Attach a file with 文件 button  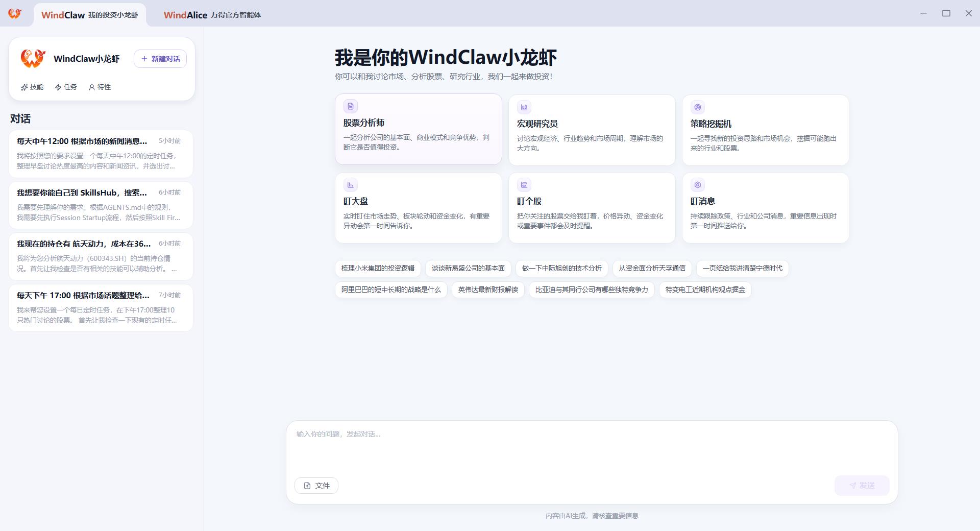(x=316, y=486)
